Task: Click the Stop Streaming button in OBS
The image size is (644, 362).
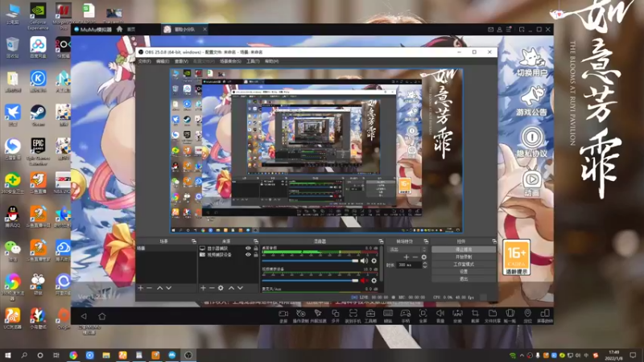Action: tap(464, 249)
